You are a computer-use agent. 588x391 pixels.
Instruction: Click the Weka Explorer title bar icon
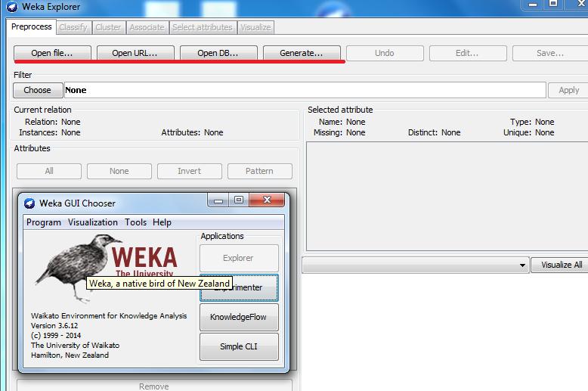[12, 6]
